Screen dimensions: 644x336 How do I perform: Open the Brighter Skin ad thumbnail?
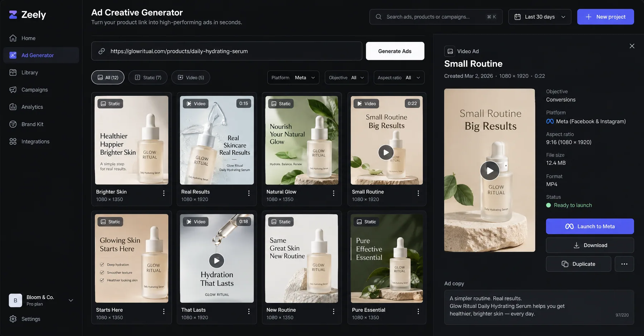click(x=132, y=140)
